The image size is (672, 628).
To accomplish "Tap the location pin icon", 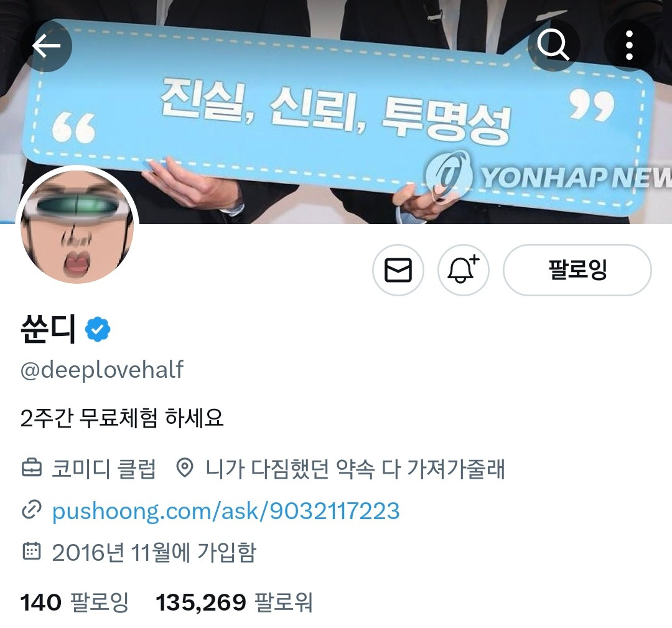I will click(185, 467).
